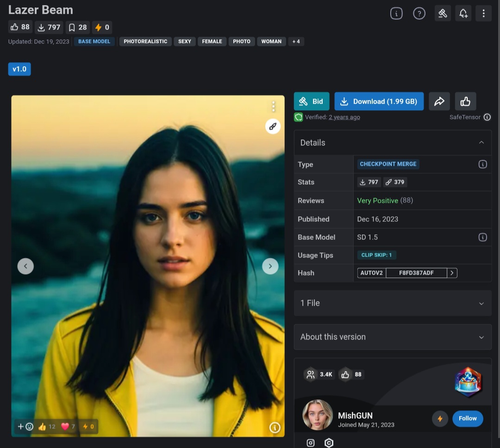Click the FEMALE tag
Viewport: 500px width, 448px height.
tap(212, 42)
